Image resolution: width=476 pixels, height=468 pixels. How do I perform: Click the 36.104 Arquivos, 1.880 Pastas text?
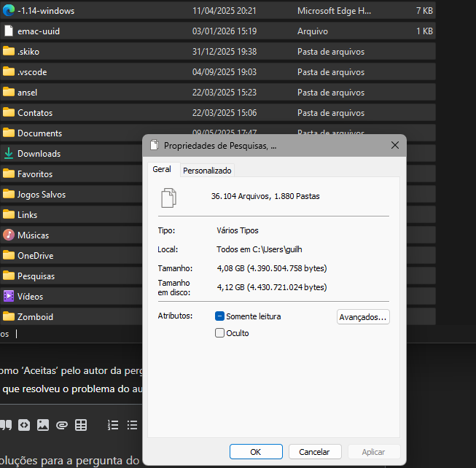265,196
